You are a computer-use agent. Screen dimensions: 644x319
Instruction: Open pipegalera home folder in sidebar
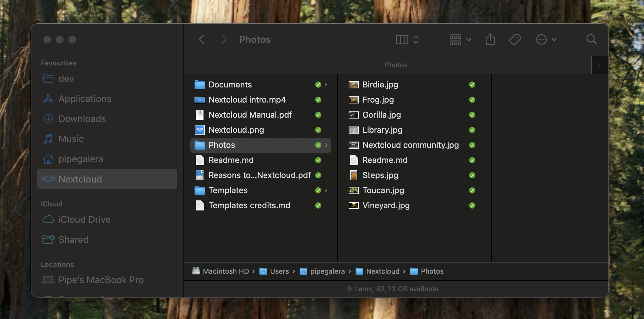point(107,159)
